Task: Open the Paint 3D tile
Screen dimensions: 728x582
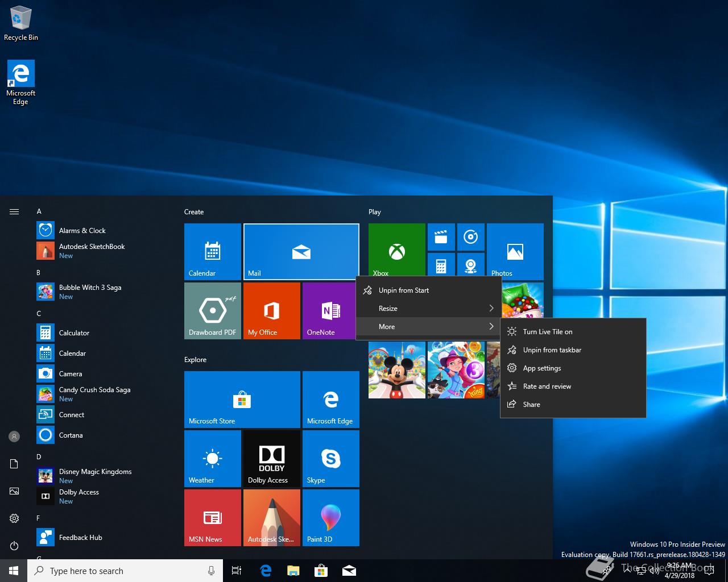Action: 330,517
